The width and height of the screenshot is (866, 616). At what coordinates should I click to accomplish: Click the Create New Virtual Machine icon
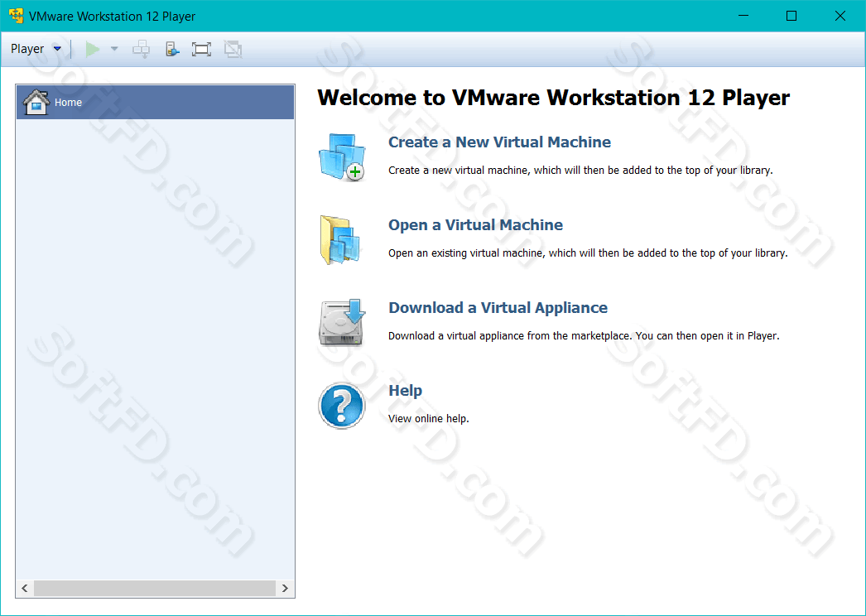(x=343, y=157)
